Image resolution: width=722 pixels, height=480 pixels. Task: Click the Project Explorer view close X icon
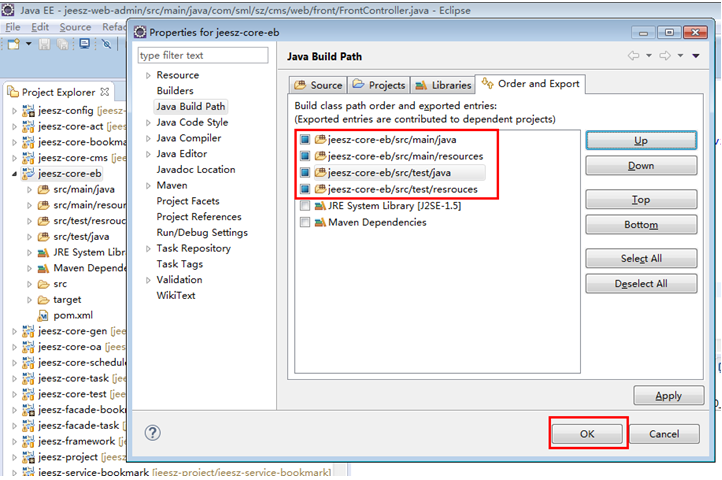pos(105,92)
